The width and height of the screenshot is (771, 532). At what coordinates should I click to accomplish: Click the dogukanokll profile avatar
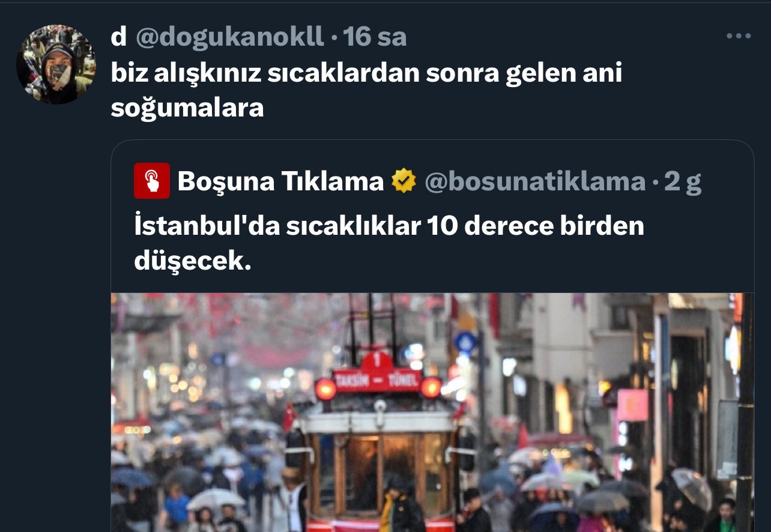point(55,64)
